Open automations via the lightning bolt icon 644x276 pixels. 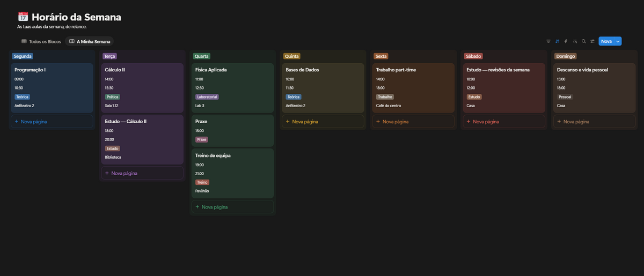tap(566, 41)
